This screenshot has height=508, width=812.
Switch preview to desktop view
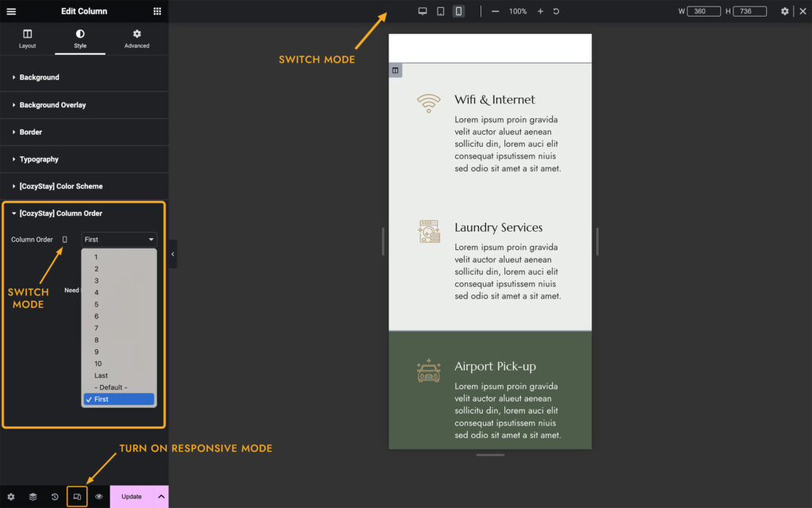tap(423, 11)
